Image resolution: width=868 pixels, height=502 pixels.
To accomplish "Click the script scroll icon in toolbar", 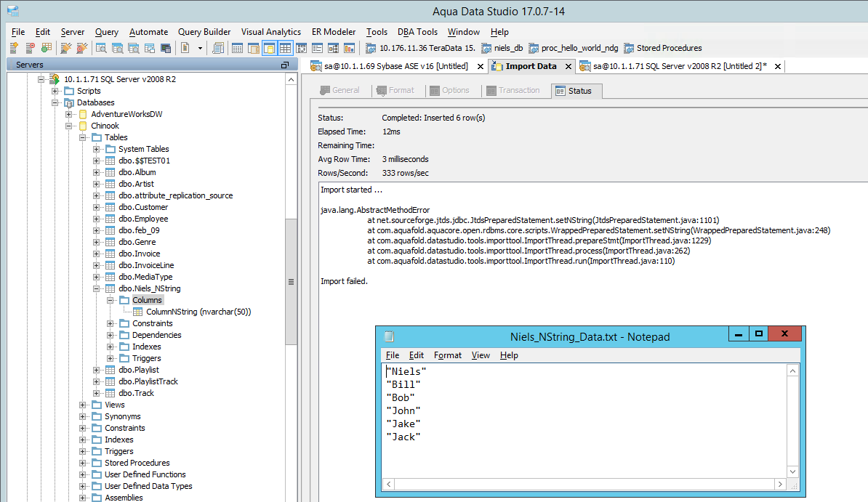I will (x=218, y=48).
